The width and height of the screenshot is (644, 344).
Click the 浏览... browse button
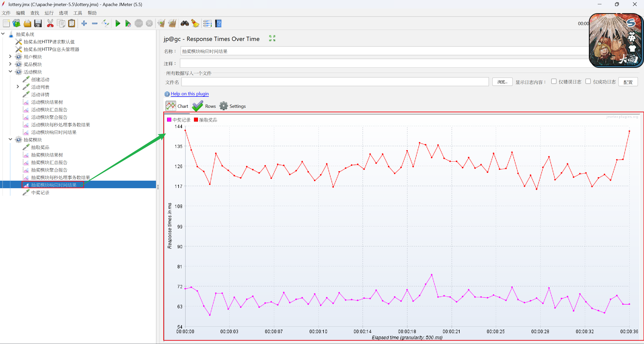(502, 82)
